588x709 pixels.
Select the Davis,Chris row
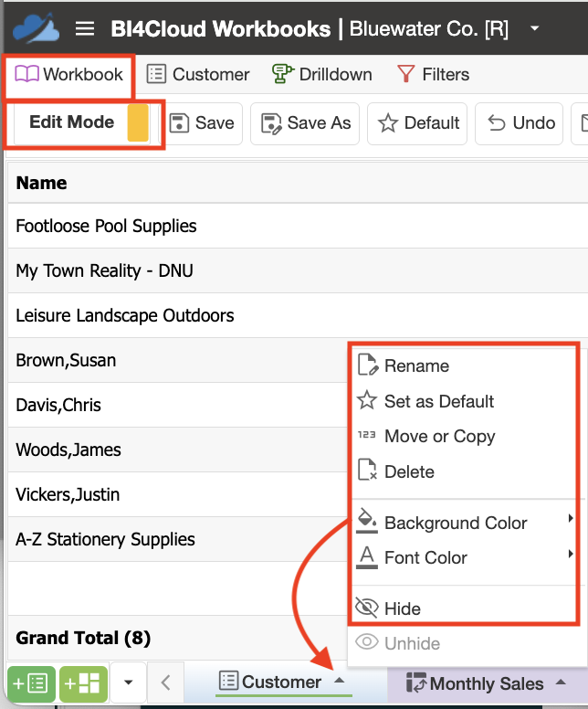178,405
